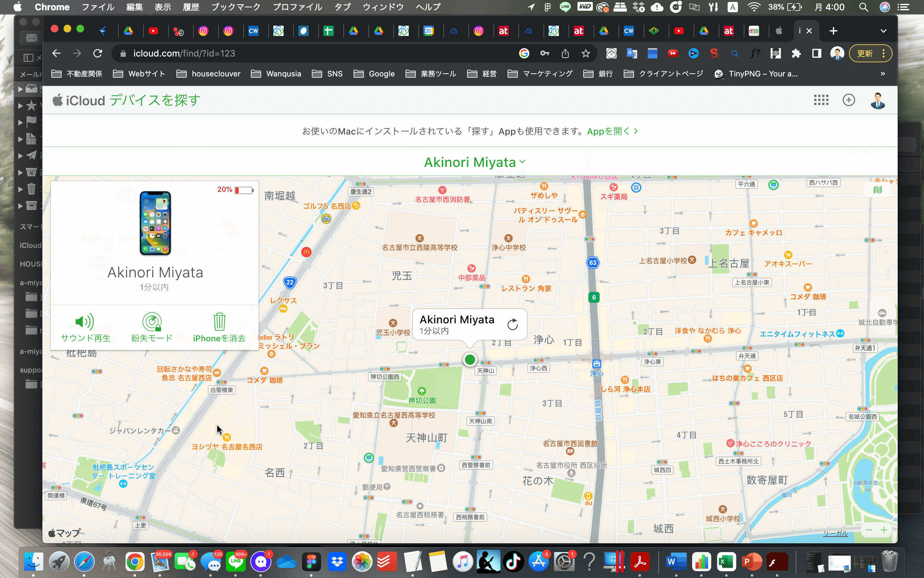The image size is (924, 578).
Task: Open the ブックマーク menu
Action: pyautogui.click(x=235, y=7)
